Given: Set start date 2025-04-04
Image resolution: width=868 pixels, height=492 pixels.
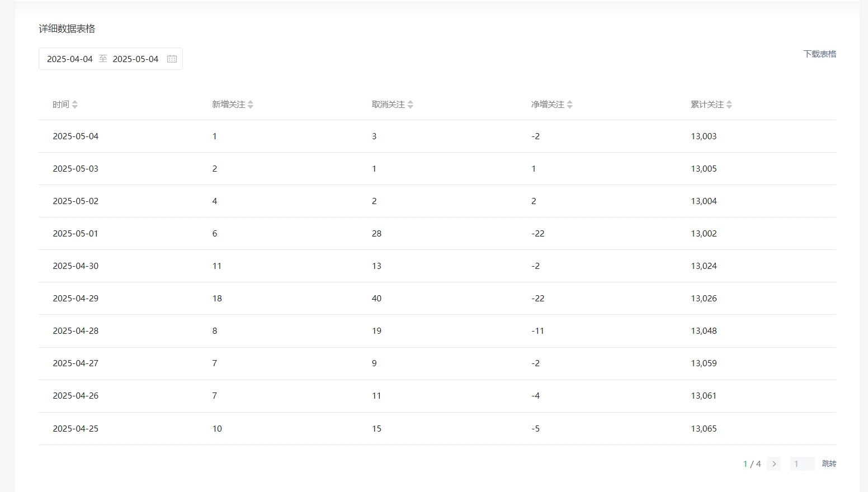Looking at the screenshot, I should pyautogui.click(x=70, y=59).
